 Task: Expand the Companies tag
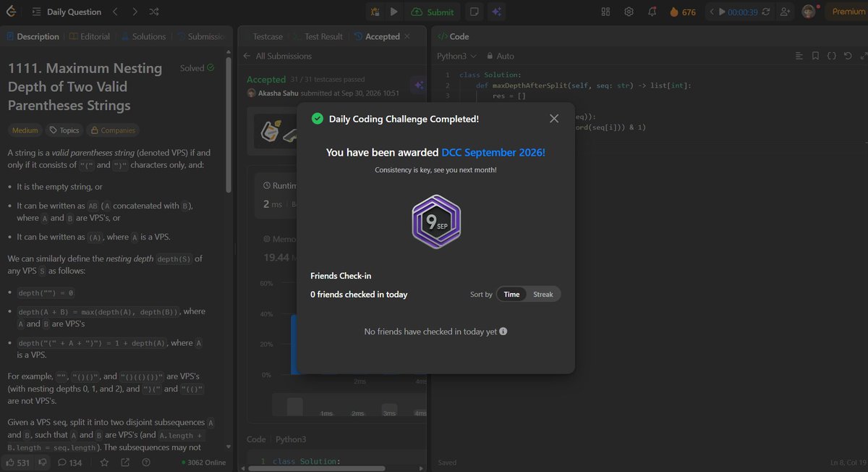112,130
